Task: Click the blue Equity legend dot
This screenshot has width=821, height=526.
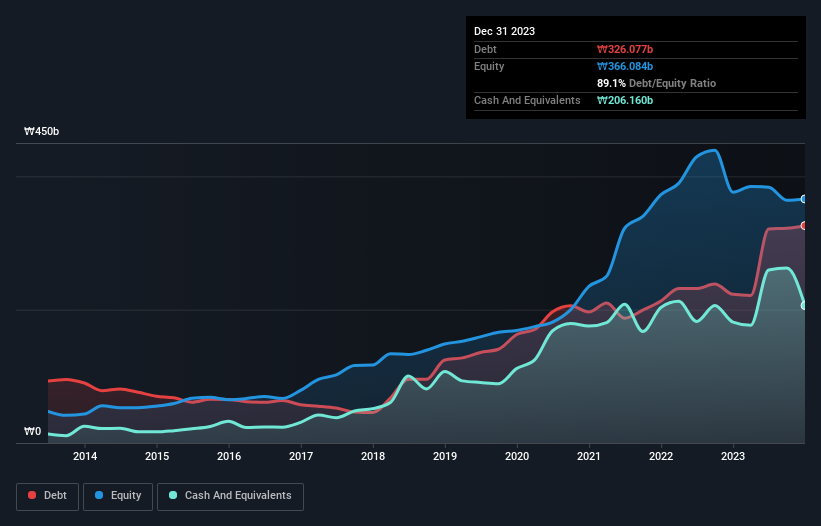Action: (x=99, y=495)
